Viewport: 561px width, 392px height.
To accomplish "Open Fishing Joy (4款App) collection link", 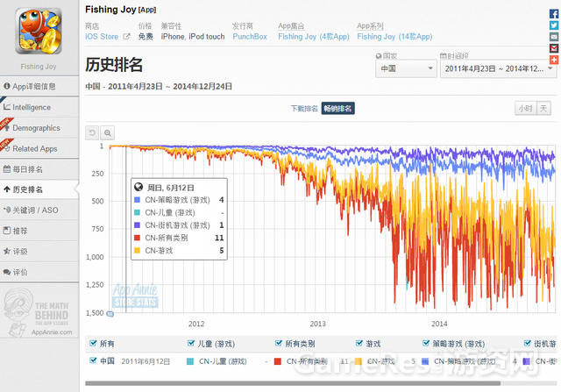I will 314,37.
